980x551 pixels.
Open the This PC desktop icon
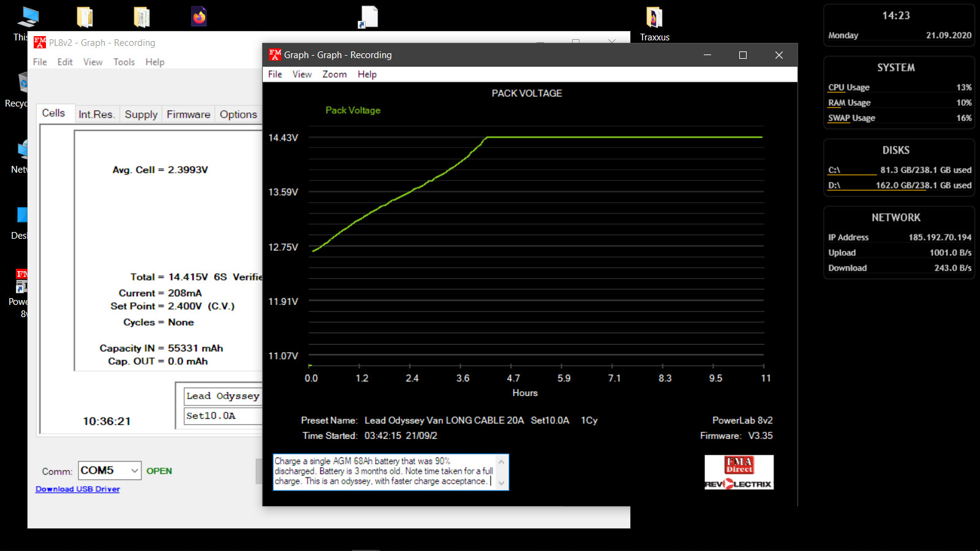tap(28, 18)
